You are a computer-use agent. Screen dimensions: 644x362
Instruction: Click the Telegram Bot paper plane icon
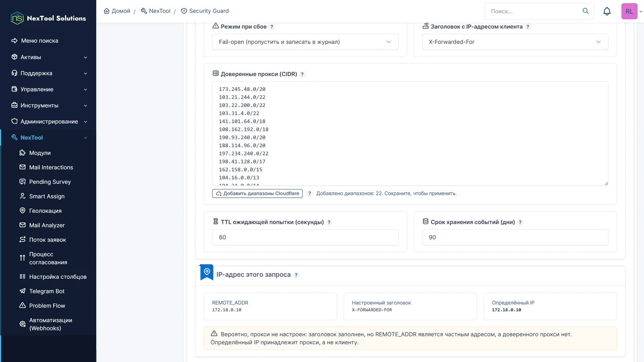pos(23,291)
